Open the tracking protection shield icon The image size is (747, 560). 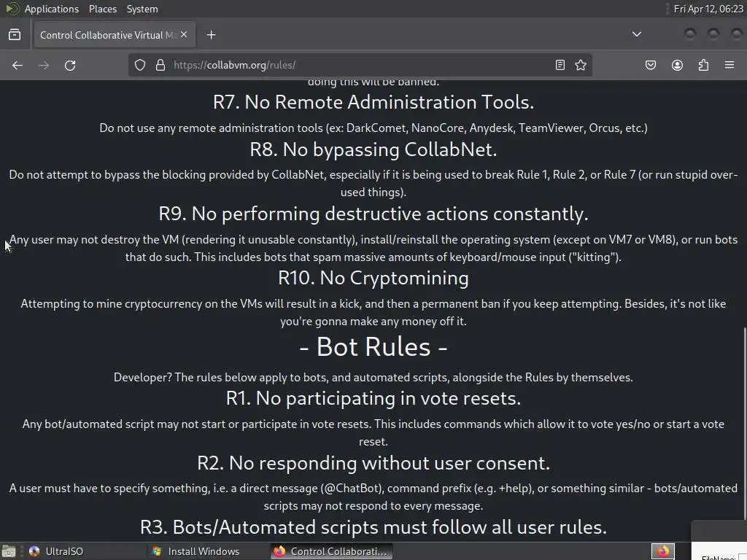[139, 65]
